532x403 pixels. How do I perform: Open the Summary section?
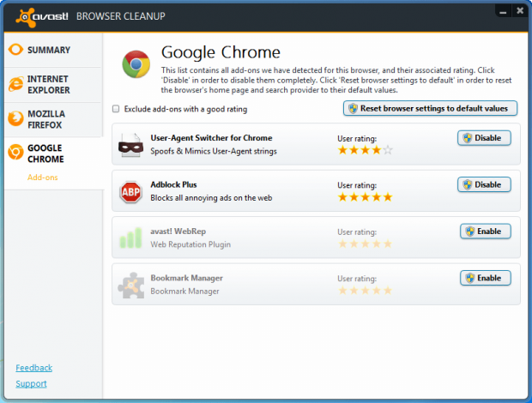[x=53, y=50]
